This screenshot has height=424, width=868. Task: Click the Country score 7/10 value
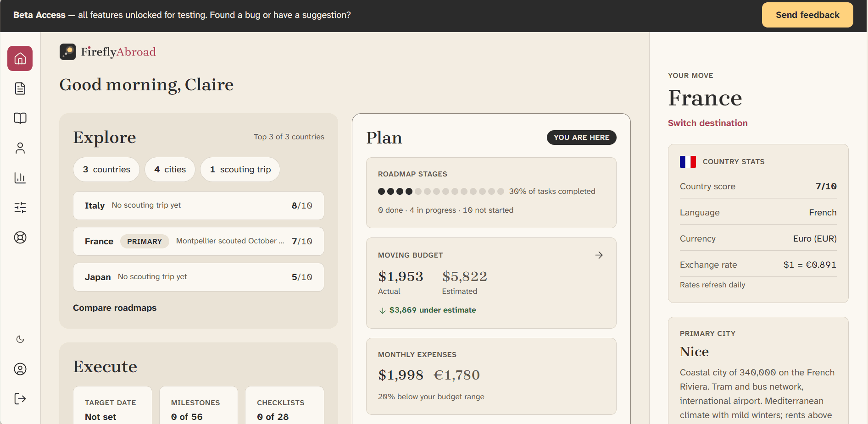tap(826, 186)
